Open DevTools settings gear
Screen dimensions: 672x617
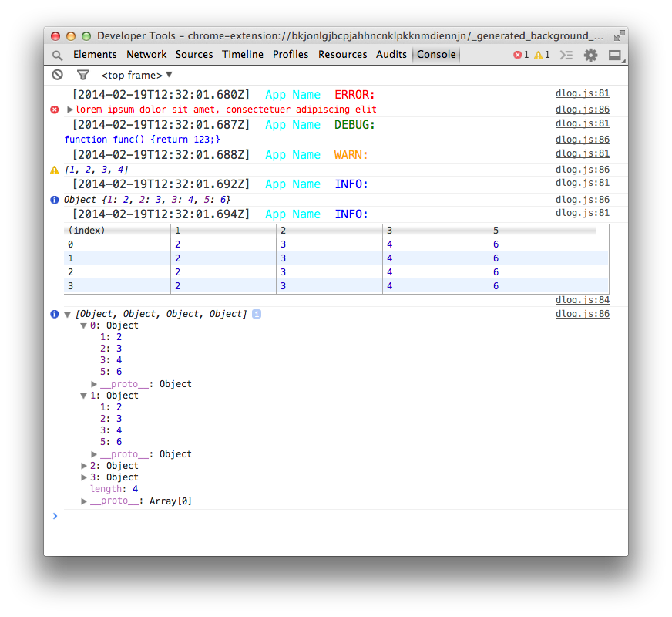pos(590,55)
